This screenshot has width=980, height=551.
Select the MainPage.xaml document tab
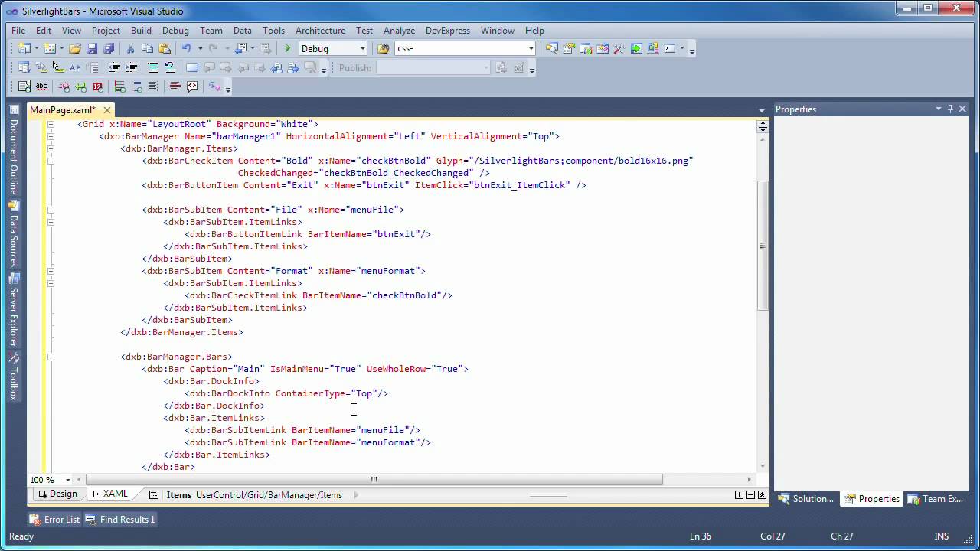pyautogui.click(x=63, y=110)
